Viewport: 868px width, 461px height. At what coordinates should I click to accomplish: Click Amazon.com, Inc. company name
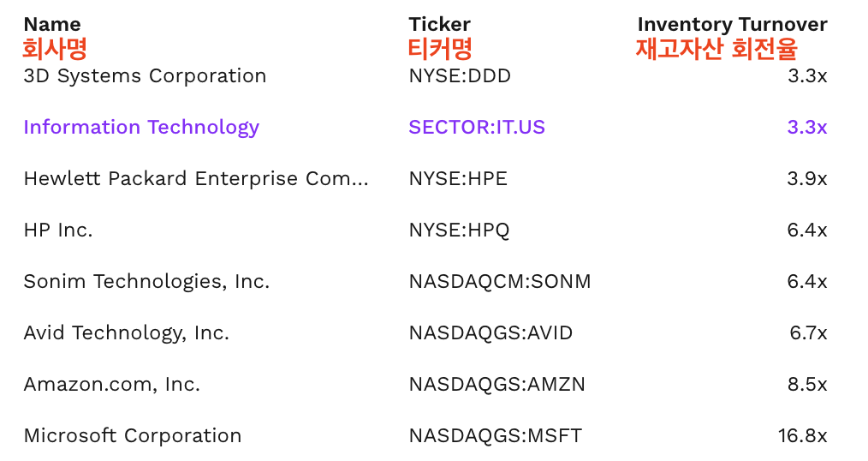pos(111,384)
